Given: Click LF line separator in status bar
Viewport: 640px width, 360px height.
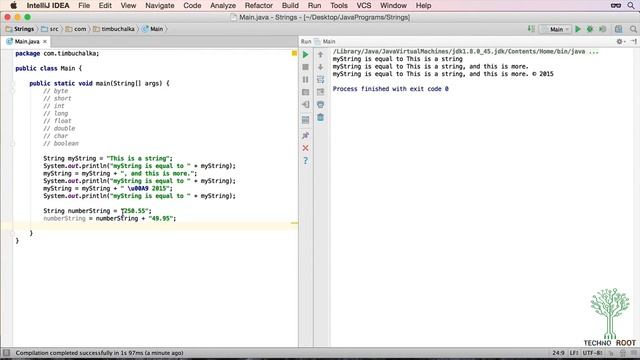Looking at the screenshot, I should click(574, 353).
